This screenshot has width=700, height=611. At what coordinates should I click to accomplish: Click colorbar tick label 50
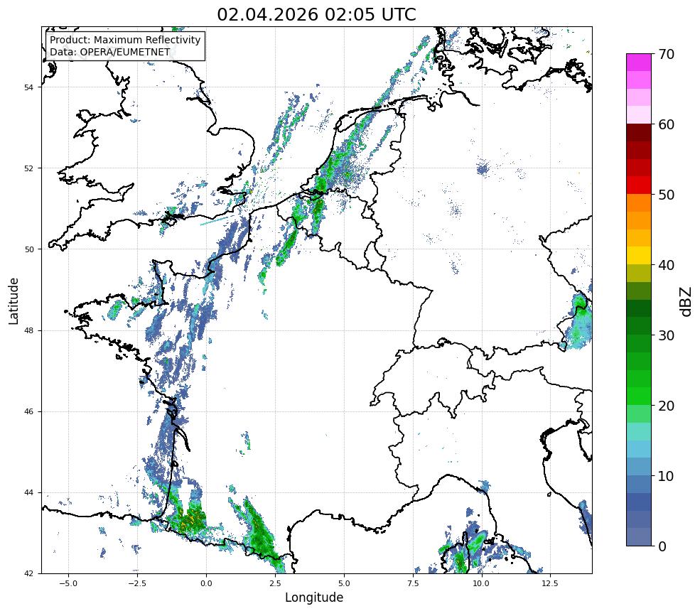tap(666, 195)
